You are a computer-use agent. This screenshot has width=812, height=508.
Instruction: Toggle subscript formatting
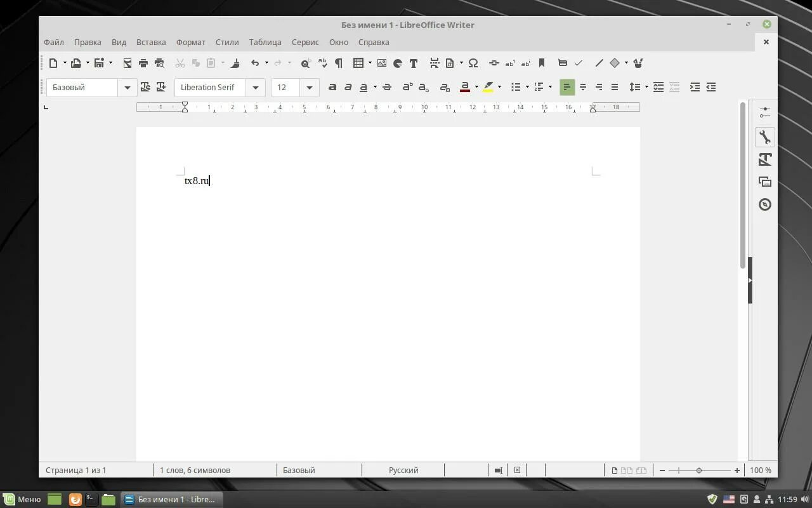pyautogui.click(x=424, y=87)
